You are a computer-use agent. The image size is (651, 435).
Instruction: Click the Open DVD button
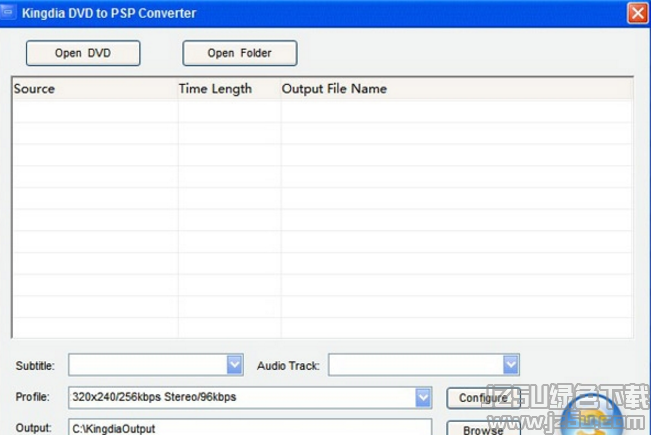[x=83, y=53]
